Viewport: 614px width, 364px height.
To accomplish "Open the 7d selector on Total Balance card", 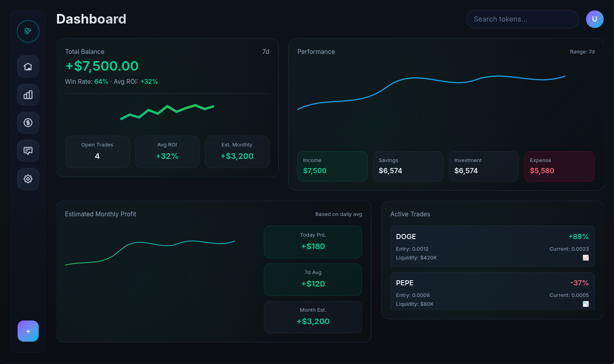I will pyautogui.click(x=265, y=51).
